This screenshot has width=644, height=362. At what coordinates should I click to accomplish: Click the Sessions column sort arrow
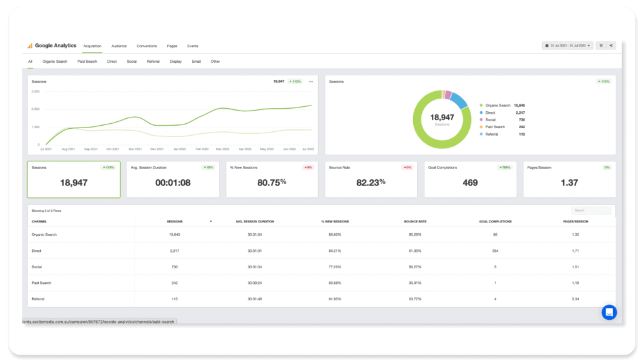click(x=211, y=222)
